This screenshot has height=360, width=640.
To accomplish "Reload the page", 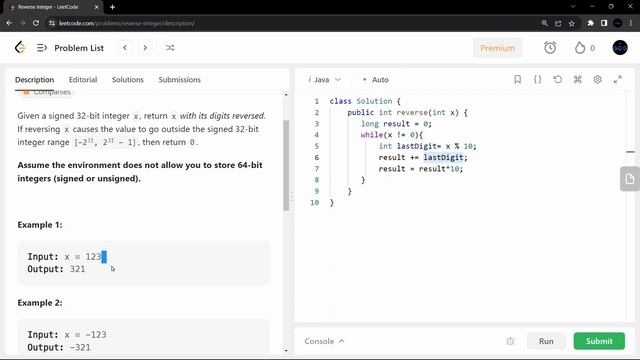I will click(x=36, y=23).
